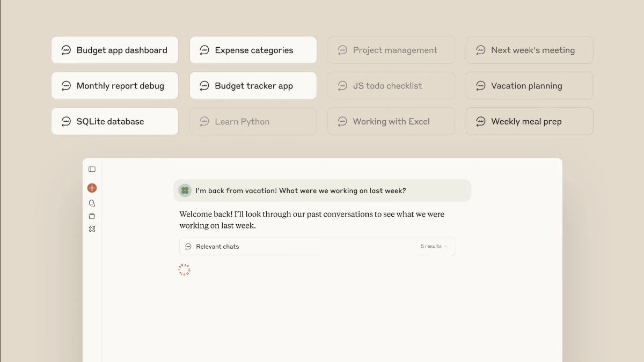Click the chat icon on Budget app dashboard card

(66, 50)
